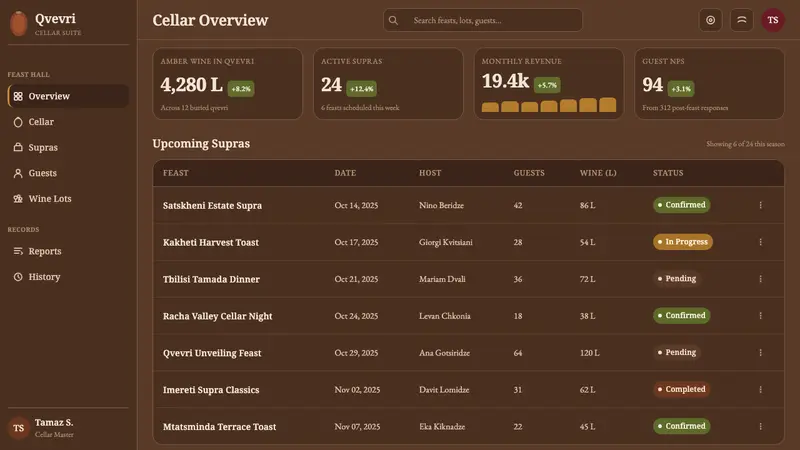Click In Progress status badge for Kakheti Harvest Toast

(683, 242)
